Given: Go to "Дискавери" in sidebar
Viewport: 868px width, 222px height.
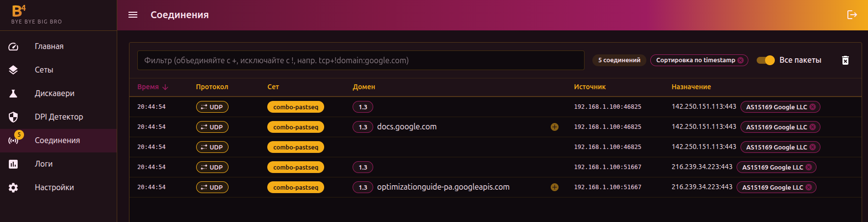Looking at the screenshot, I should [x=54, y=94].
